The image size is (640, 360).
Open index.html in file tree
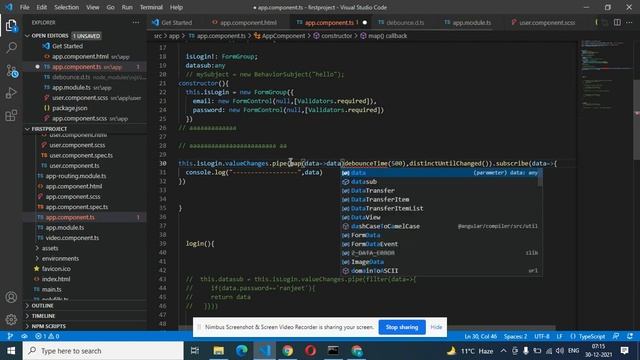click(x=56, y=279)
